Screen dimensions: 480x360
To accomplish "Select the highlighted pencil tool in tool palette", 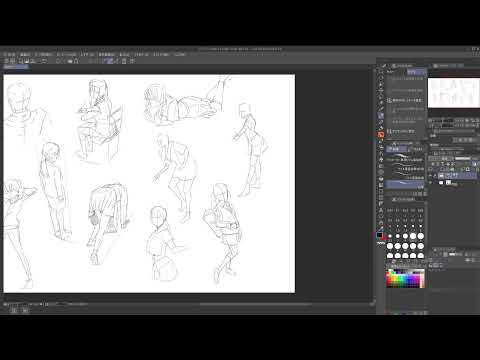I will pyautogui.click(x=381, y=115).
